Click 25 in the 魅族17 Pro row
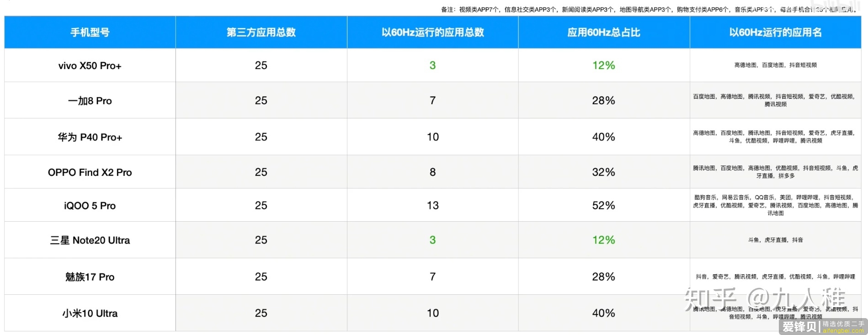The image size is (868, 335). coord(261,277)
